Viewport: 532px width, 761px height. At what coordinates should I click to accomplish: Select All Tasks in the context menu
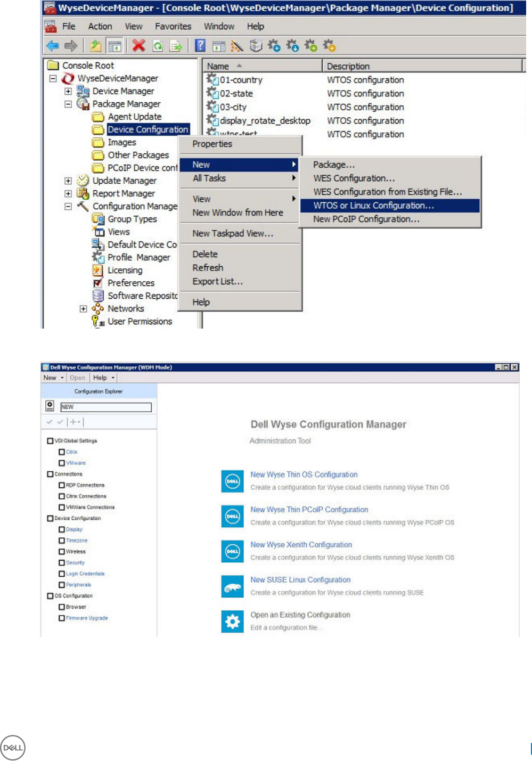[240, 178]
